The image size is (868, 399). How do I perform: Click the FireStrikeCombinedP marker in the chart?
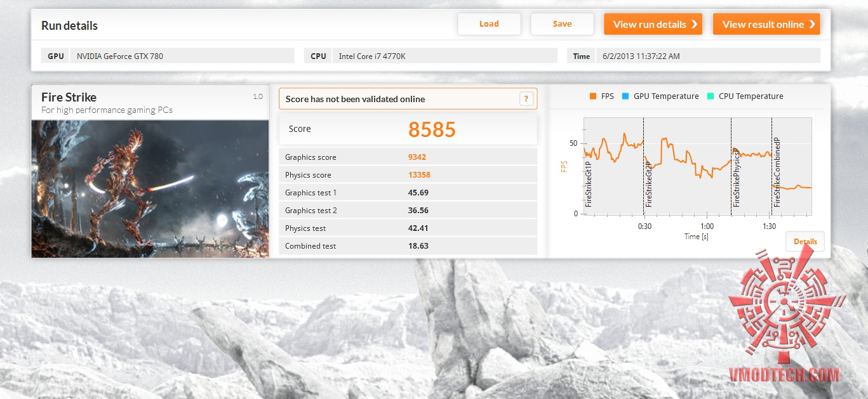pyautogui.click(x=777, y=173)
